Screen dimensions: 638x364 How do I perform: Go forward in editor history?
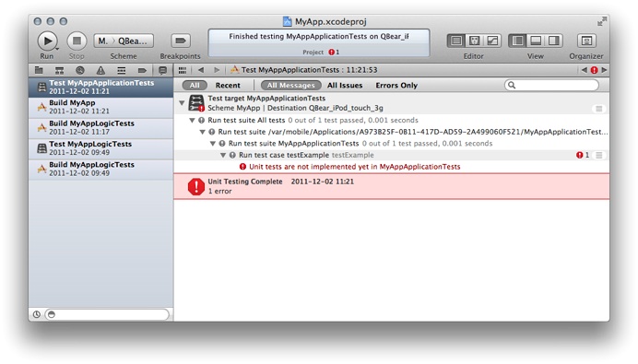(x=217, y=70)
